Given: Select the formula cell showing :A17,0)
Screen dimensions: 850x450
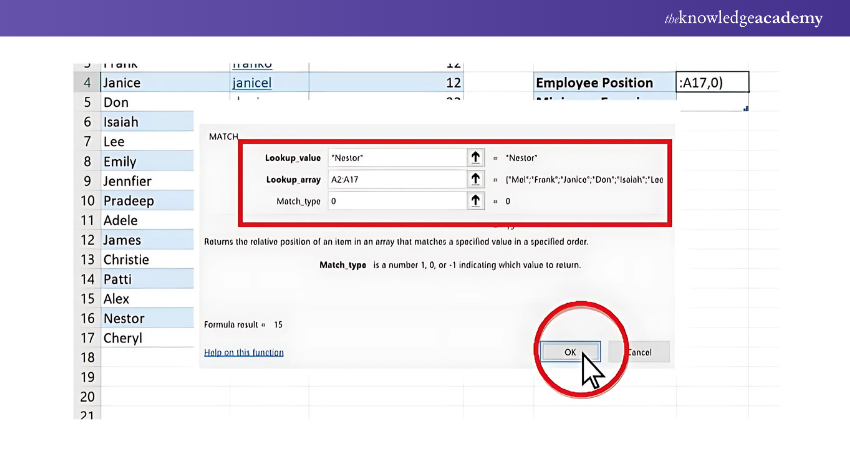Looking at the screenshot, I should (x=711, y=83).
